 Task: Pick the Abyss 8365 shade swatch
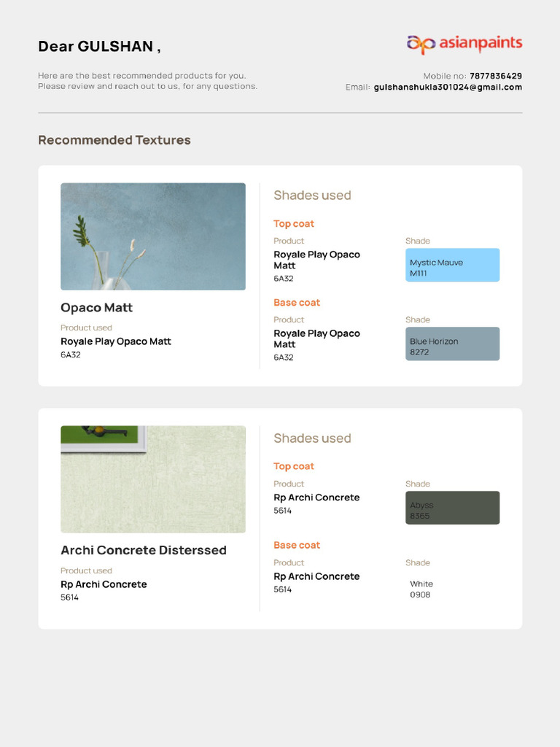452,508
